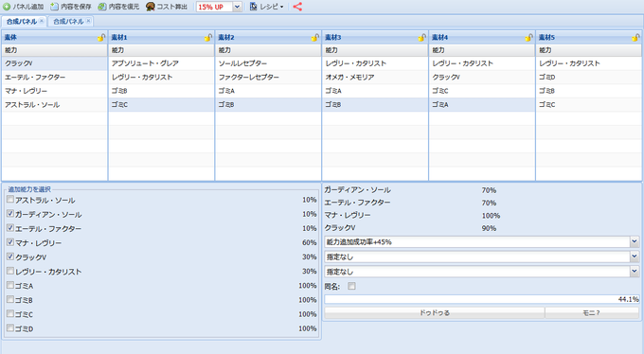
Task: Click 能力 subheader in 素材3 column
Action: (x=375, y=50)
